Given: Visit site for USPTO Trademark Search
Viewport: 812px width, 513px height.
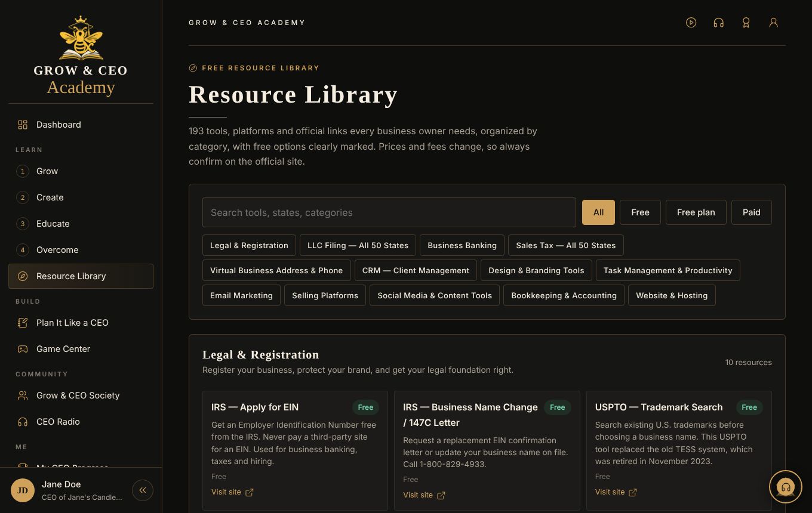Looking at the screenshot, I should click(x=616, y=492).
